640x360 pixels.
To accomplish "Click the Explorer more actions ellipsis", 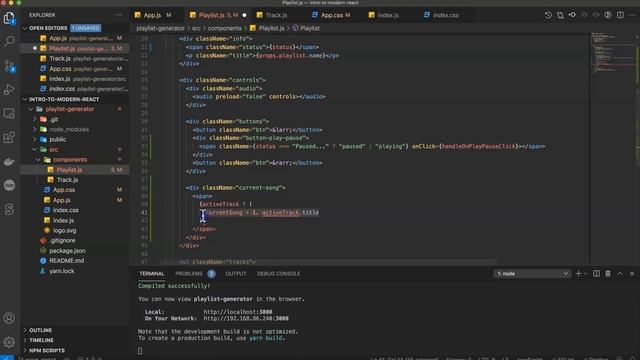I will click(119, 15).
